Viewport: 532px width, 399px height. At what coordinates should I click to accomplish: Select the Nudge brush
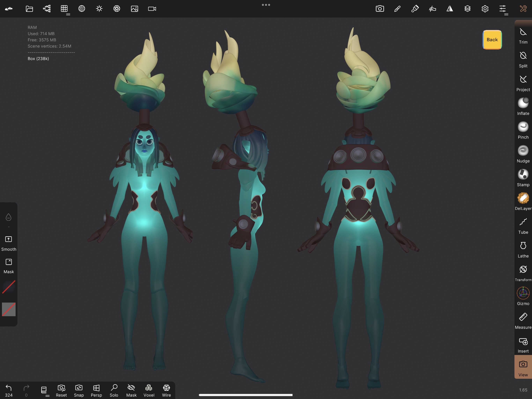[523, 154]
